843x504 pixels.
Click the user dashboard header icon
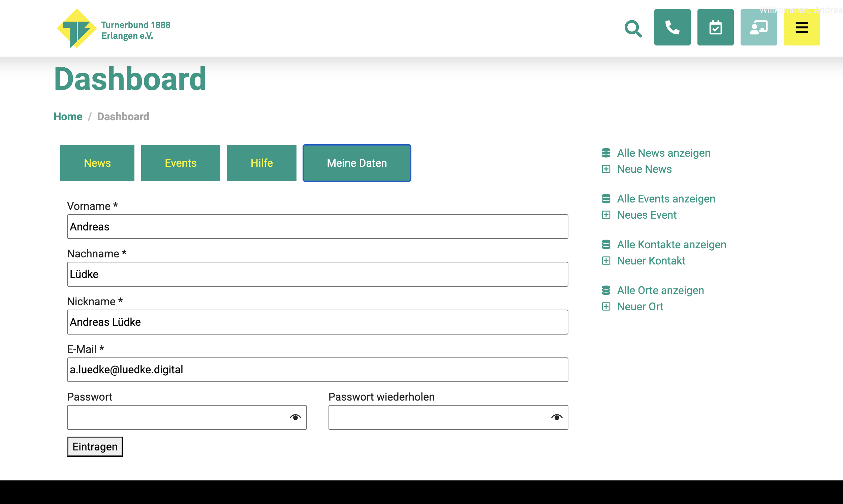(758, 27)
